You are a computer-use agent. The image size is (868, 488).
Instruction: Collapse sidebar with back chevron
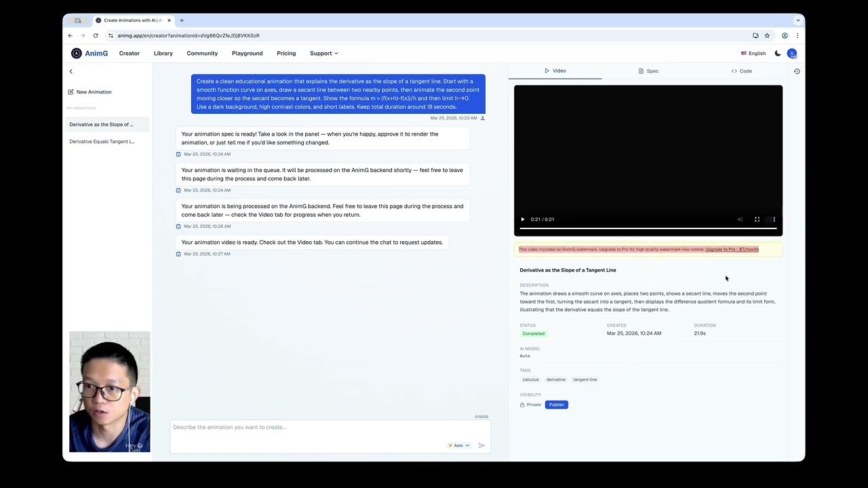click(71, 71)
